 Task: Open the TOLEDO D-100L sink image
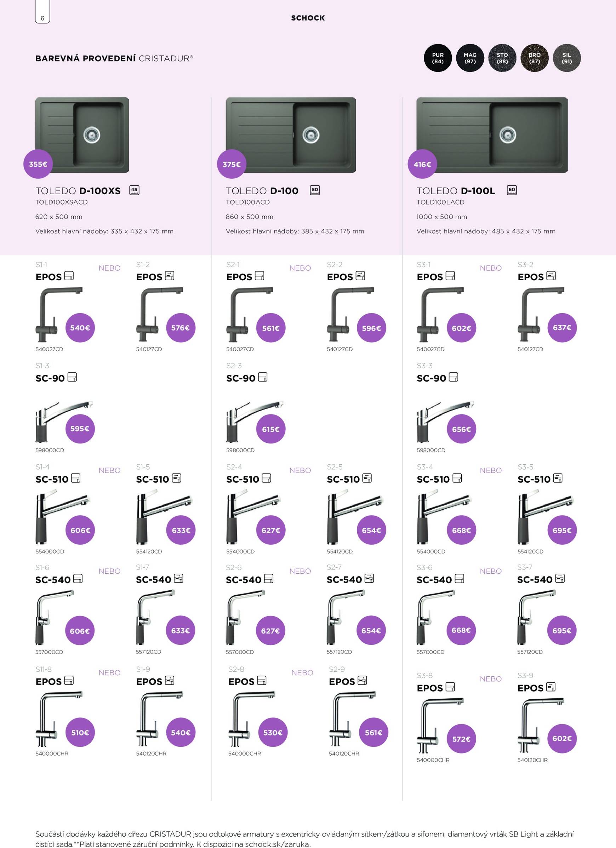click(492, 135)
